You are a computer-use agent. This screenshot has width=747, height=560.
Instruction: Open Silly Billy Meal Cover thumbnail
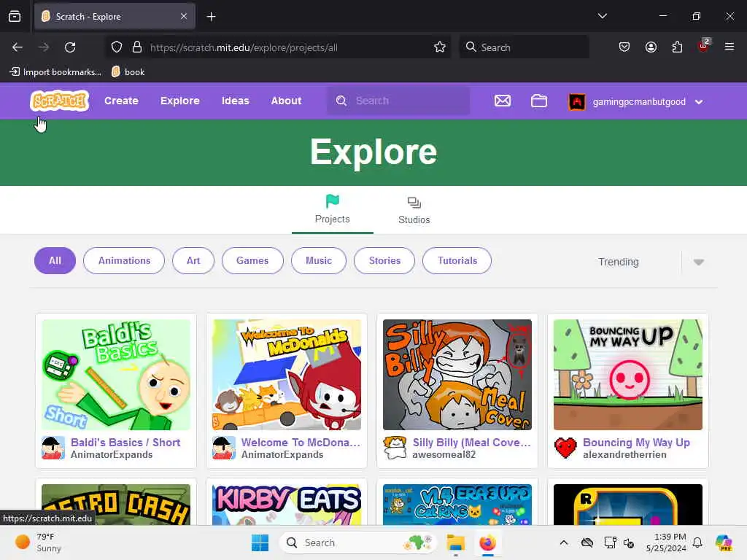point(457,375)
